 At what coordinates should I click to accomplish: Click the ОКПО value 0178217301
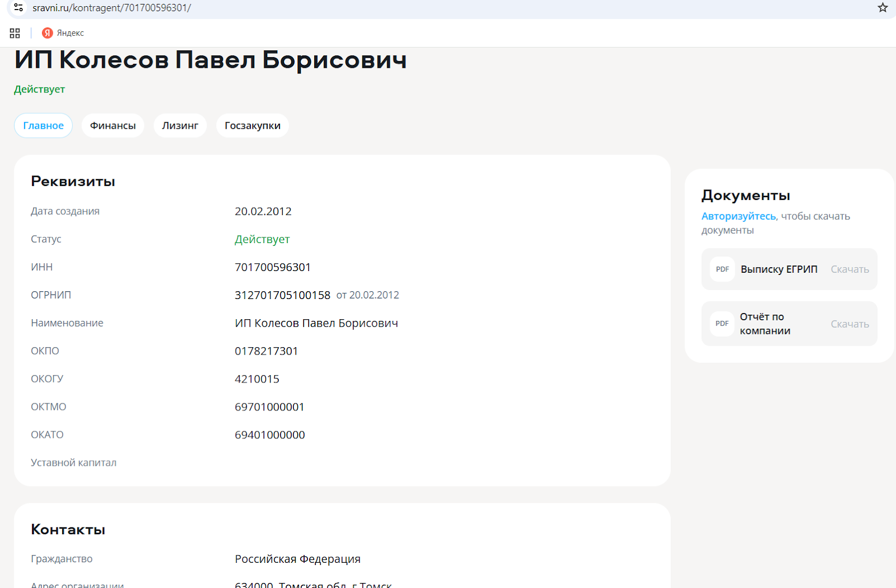click(x=267, y=351)
